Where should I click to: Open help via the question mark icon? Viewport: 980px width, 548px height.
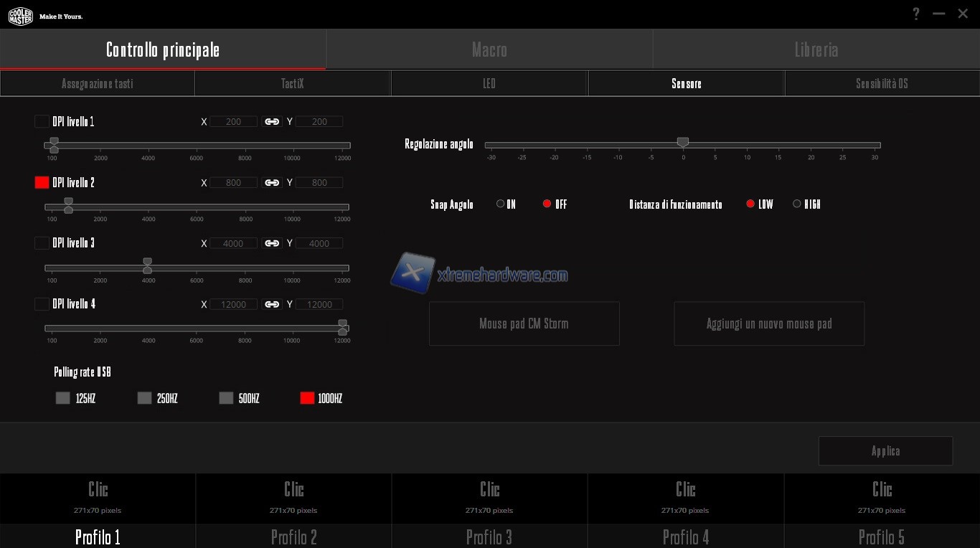(916, 14)
